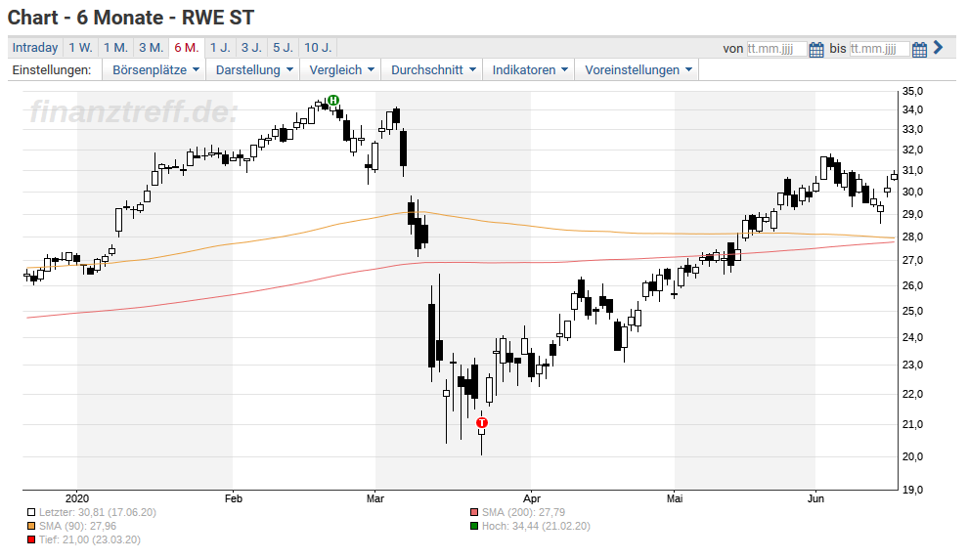The image size is (968, 560).
Task: Switch to Intraday timeframe
Action: [34, 48]
